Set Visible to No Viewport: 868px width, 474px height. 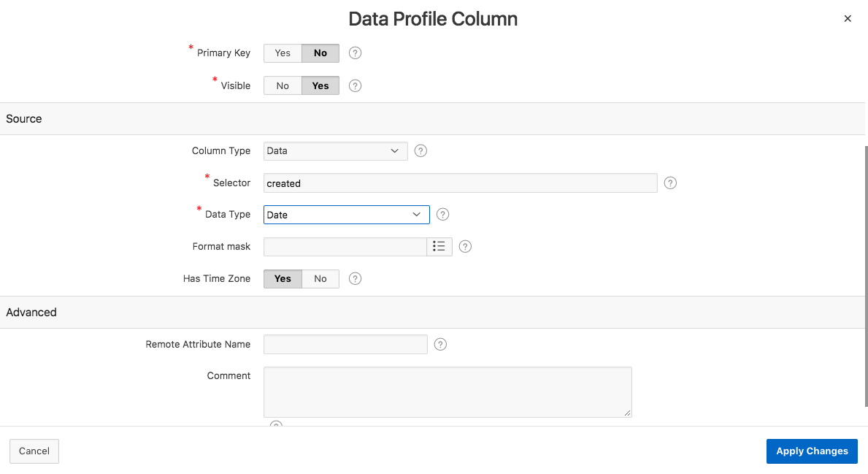click(283, 85)
